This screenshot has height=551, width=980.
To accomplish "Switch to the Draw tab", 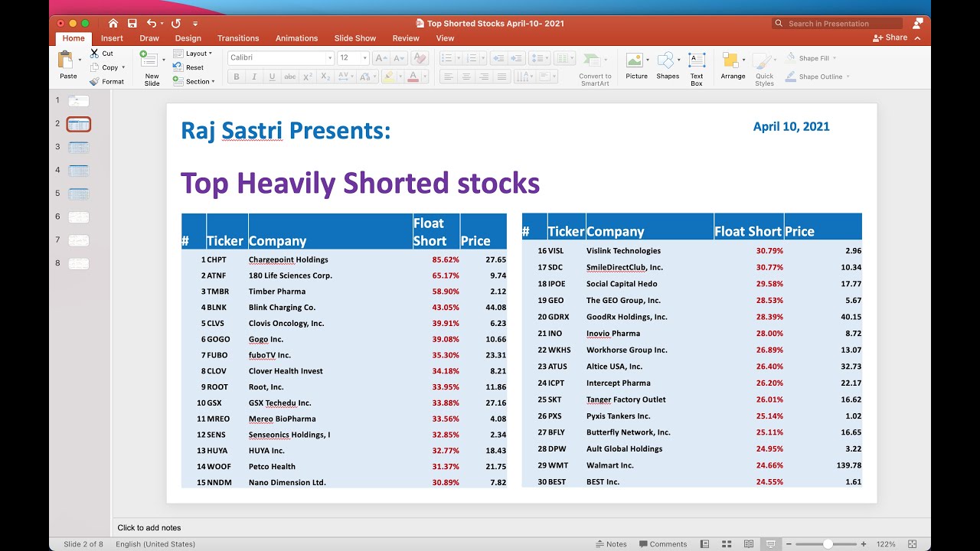I will click(149, 38).
